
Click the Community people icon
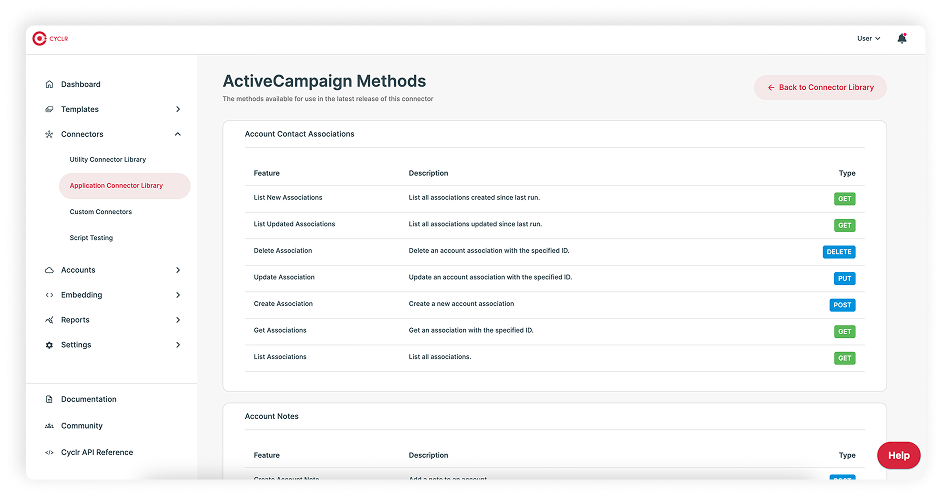[49, 426]
